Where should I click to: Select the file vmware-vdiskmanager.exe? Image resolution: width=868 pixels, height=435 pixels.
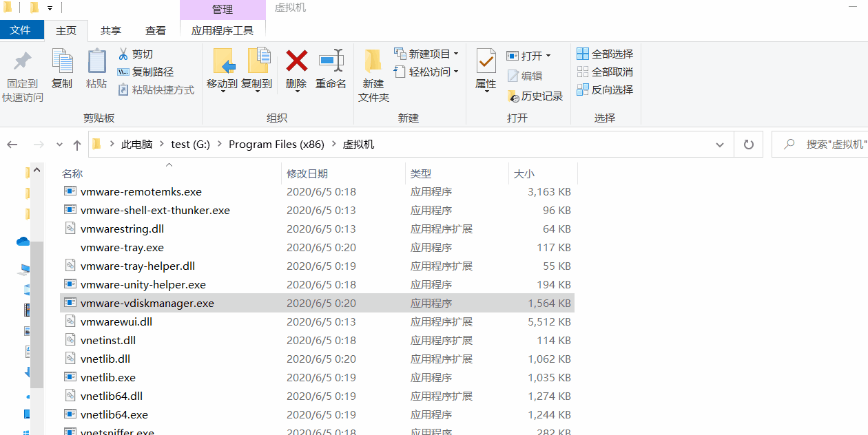click(x=317, y=303)
